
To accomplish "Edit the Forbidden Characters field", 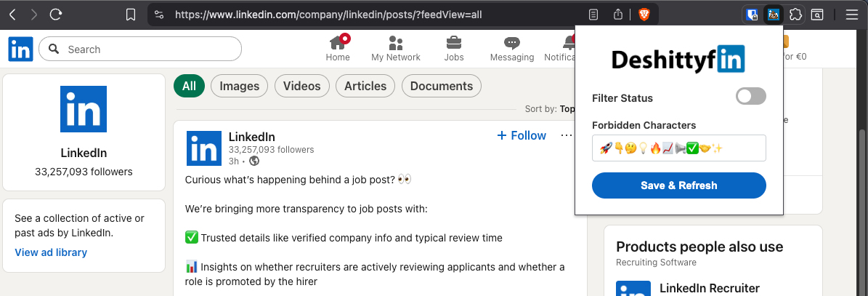I will pyautogui.click(x=678, y=148).
